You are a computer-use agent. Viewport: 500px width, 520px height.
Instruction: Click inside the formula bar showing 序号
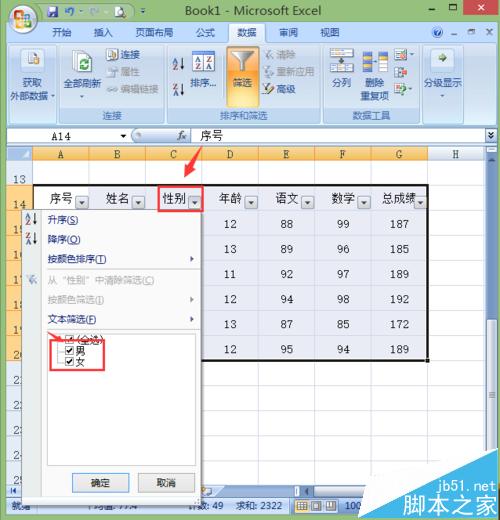coord(337,136)
